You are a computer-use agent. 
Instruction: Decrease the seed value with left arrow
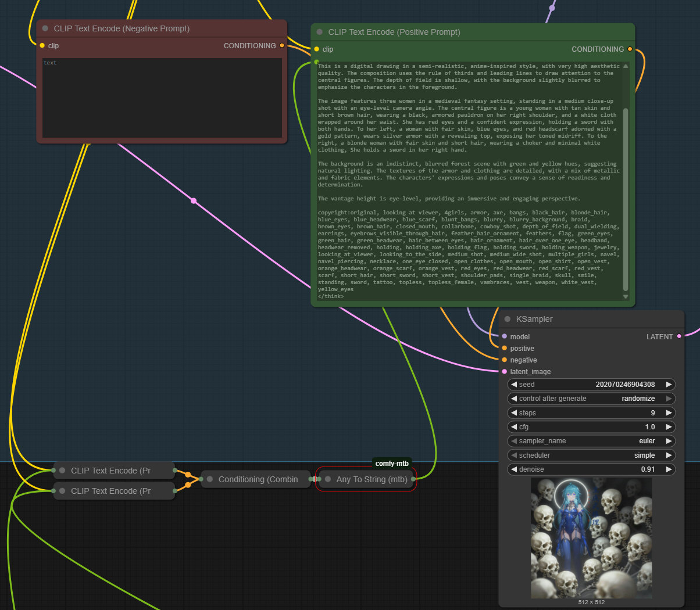[x=514, y=385]
